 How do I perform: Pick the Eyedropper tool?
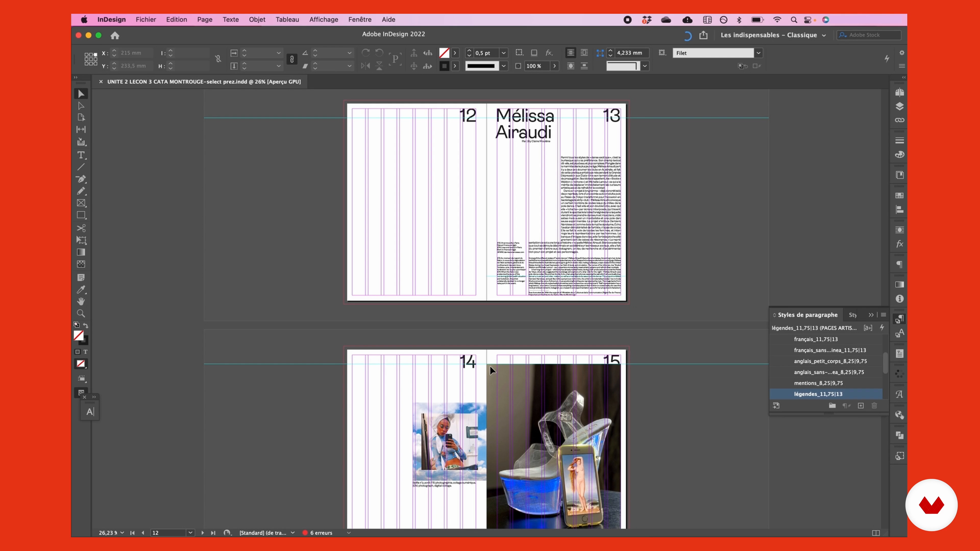81,290
